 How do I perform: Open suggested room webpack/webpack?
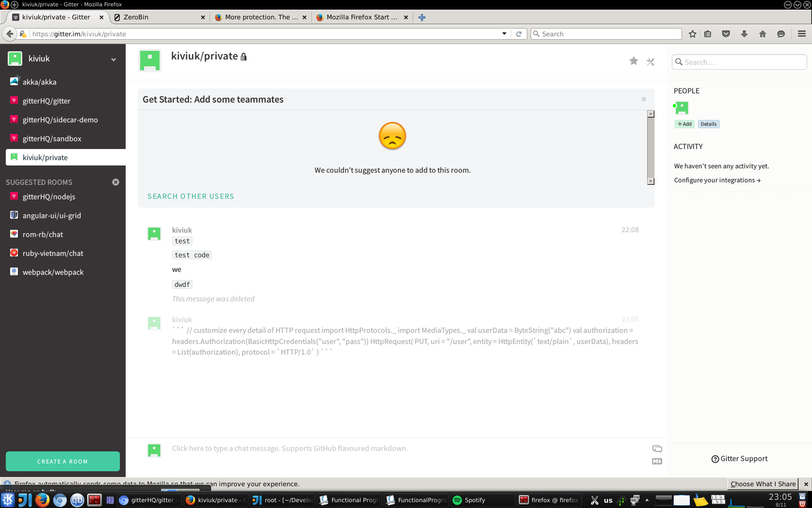63,272
